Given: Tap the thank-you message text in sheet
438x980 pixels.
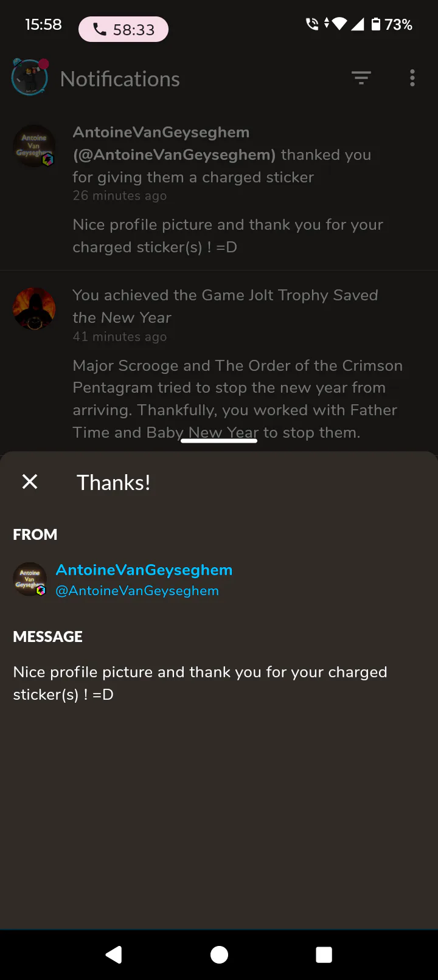Looking at the screenshot, I should click(x=200, y=683).
